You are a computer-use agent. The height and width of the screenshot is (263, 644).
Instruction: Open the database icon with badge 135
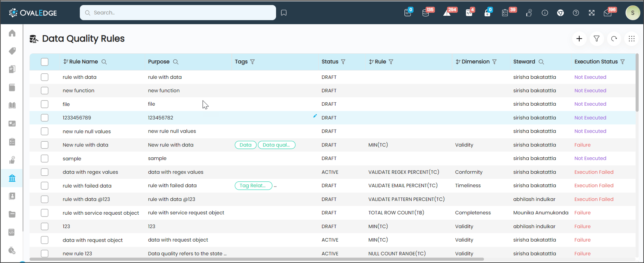(x=426, y=13)
